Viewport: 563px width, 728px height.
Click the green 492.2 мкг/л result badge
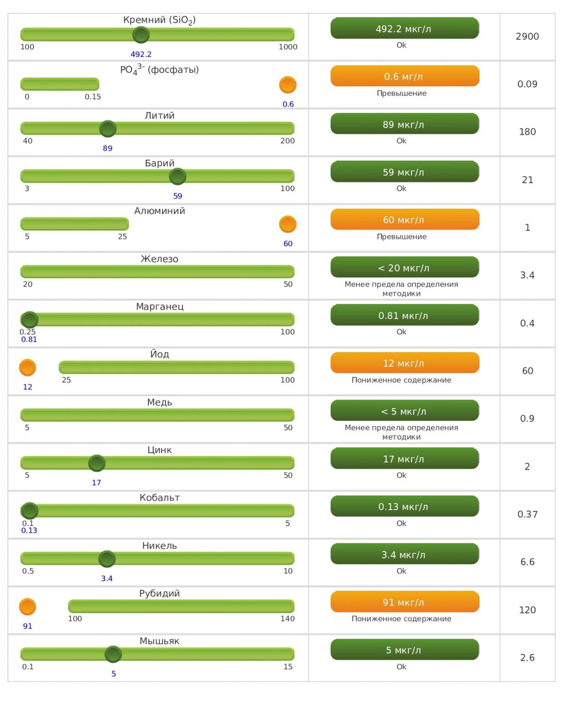pyautogui.click(x=404, y=29)
